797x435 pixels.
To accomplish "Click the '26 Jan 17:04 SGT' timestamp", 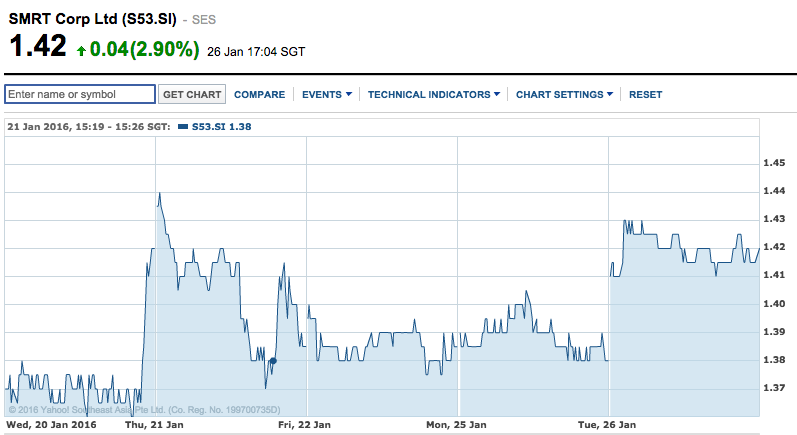I will pos(256,52).
